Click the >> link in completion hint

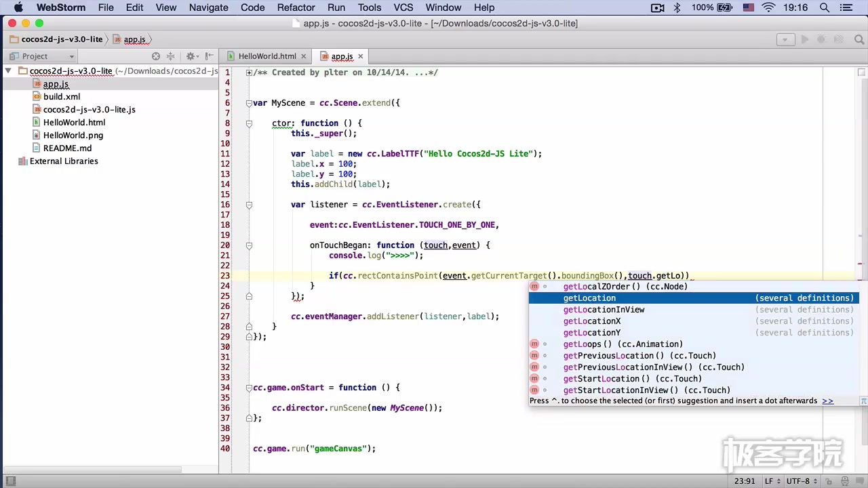click(x=827, y=401)
